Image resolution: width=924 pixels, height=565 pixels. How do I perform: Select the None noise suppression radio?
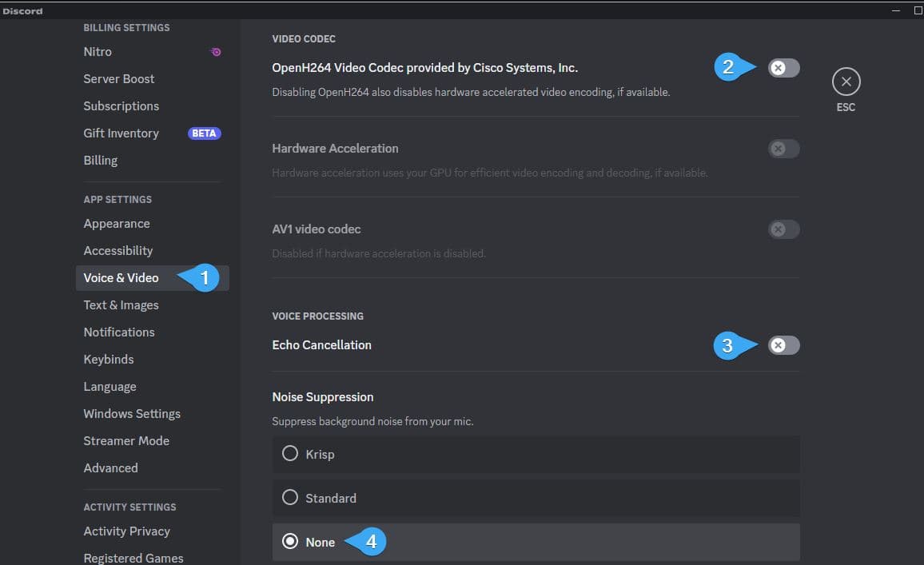point(290,542)
